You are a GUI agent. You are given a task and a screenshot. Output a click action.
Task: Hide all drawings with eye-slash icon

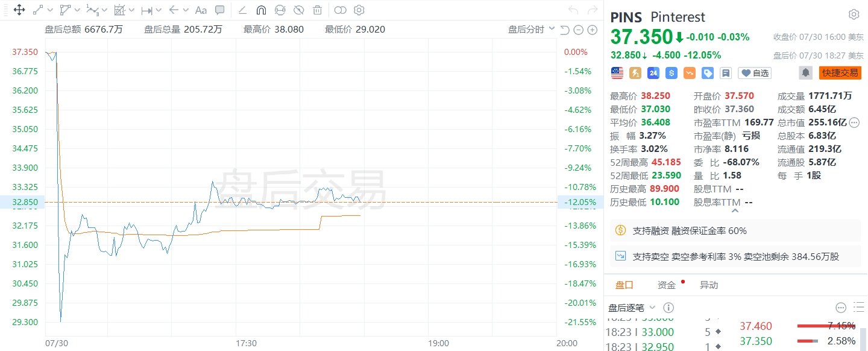coord(298,10)
